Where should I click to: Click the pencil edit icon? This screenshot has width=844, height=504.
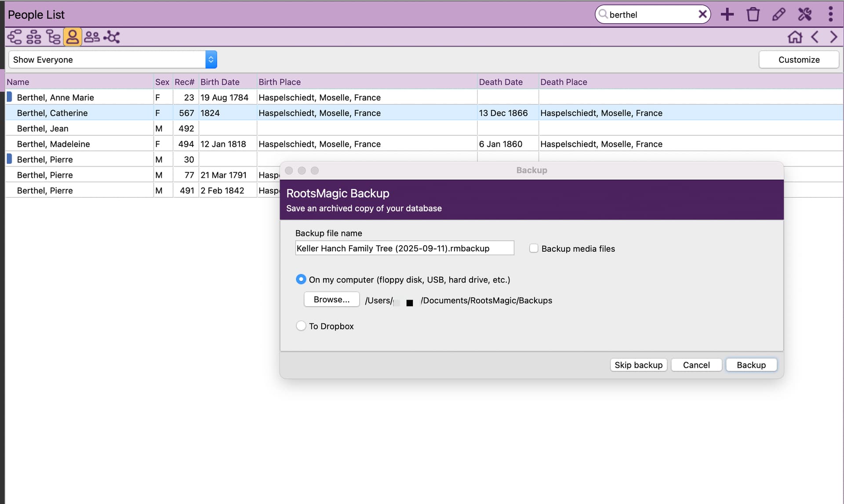point(779,15)
